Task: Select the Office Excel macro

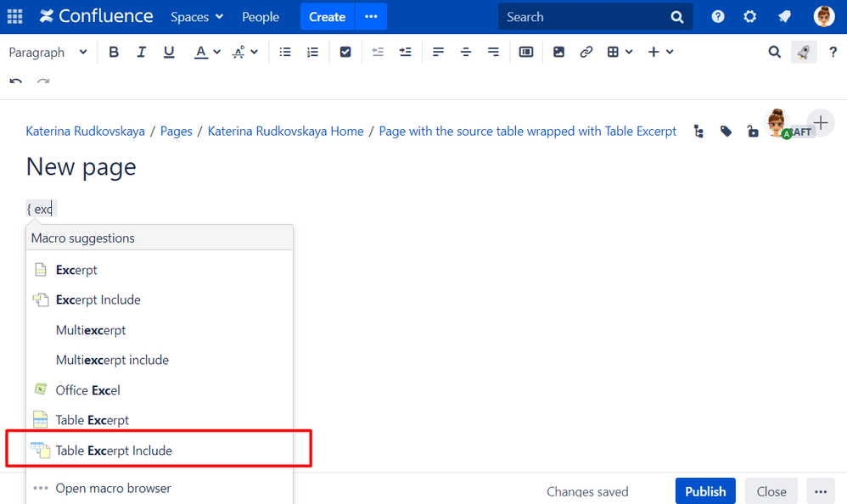Action: point(160,390)
